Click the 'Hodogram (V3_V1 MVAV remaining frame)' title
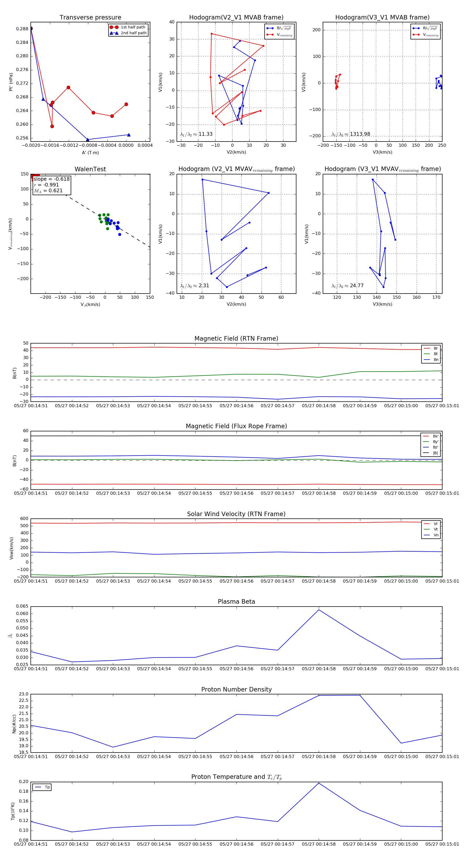Image resolution: width=473 pixels, height=868 pixels. click(x=382, y=169)
